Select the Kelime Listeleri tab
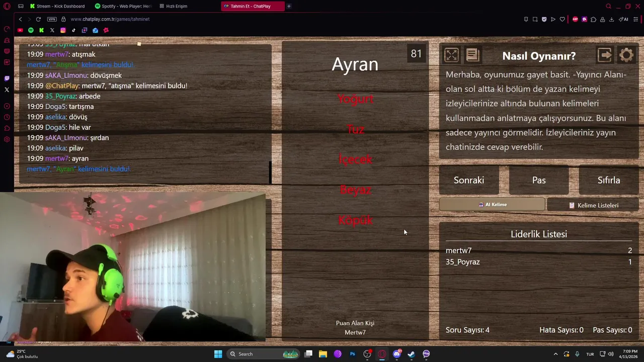 click(593, 205)
